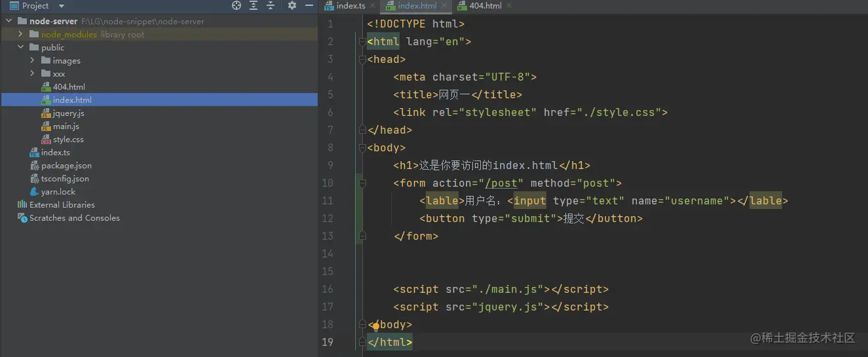The width and height of the screenshot is (868, 357).
Task: Click the style.css file icon in tree
Action: 46,139
